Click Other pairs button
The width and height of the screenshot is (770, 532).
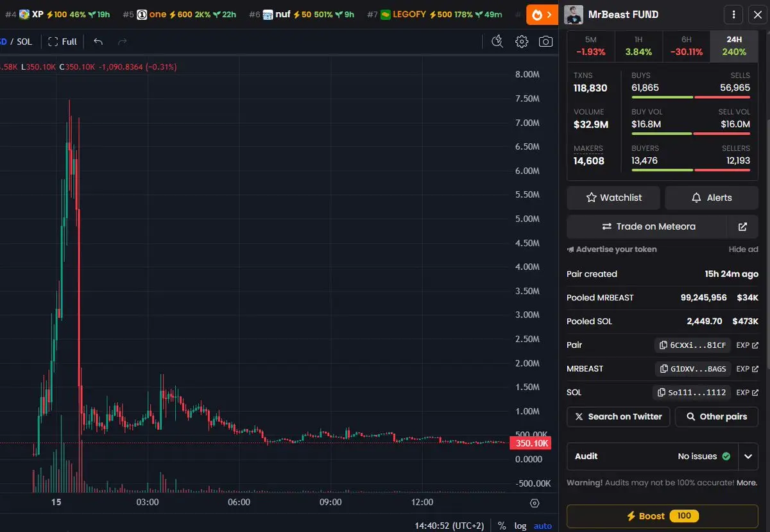[x=717, y=416]
